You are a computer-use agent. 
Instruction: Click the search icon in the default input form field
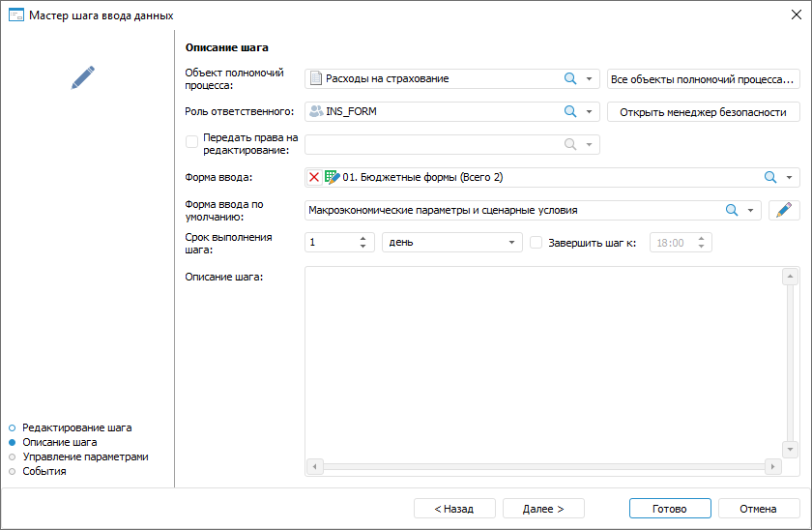click(x=732, y=210)
